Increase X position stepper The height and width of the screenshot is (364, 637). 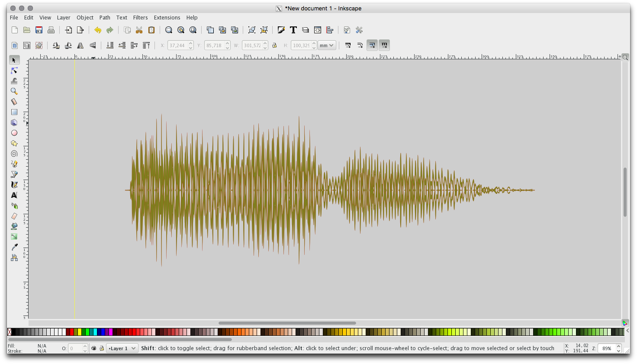[x=191, y=43]
